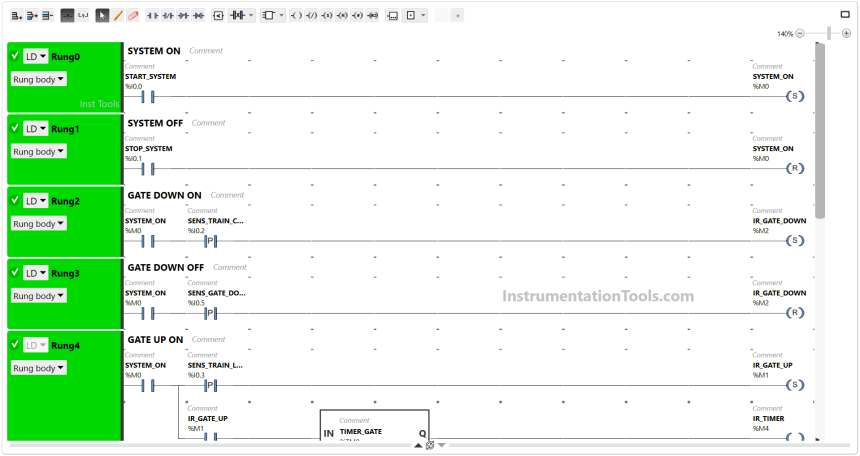Open Rung body dropdown for Rung3
The image size is (860, 456).
point(39,296)
